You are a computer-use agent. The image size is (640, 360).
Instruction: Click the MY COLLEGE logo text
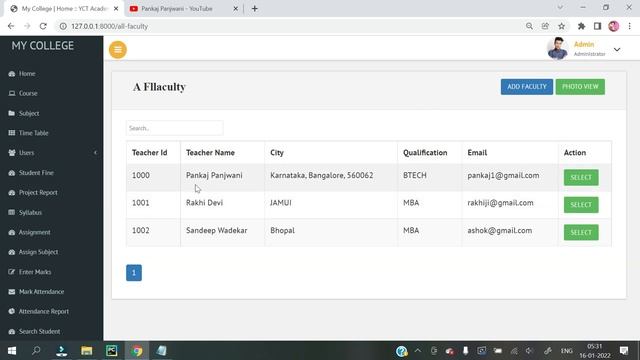pyautogui.click(x=42, y=46)
